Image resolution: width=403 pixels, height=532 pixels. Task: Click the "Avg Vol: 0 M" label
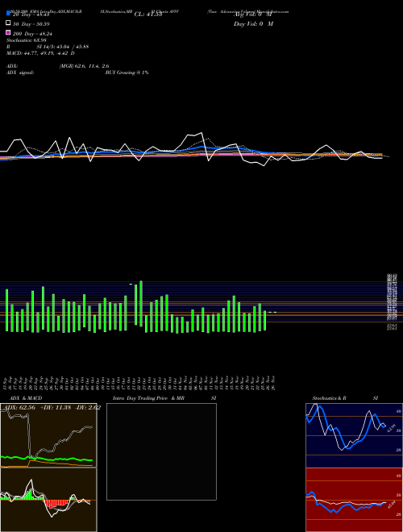pos(253,15)
